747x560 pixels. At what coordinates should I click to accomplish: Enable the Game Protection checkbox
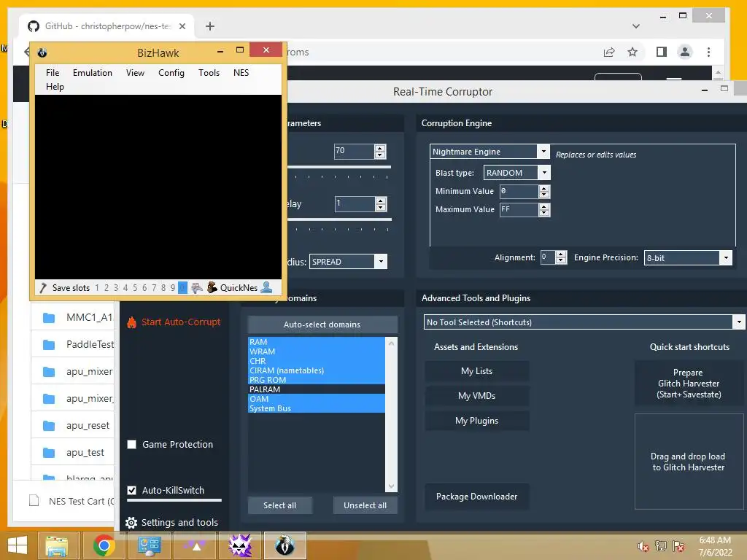(132, 444)
